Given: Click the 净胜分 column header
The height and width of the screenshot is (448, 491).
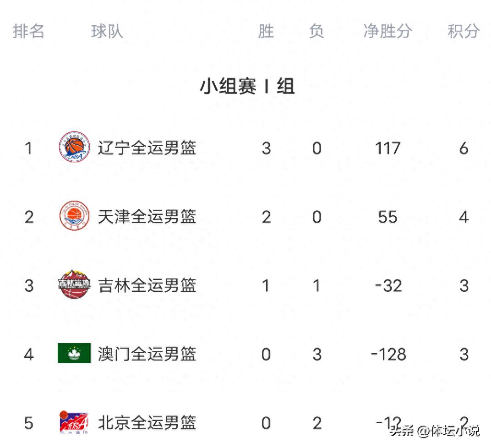Looking at the screenshot, I should [x=387, y=32].
